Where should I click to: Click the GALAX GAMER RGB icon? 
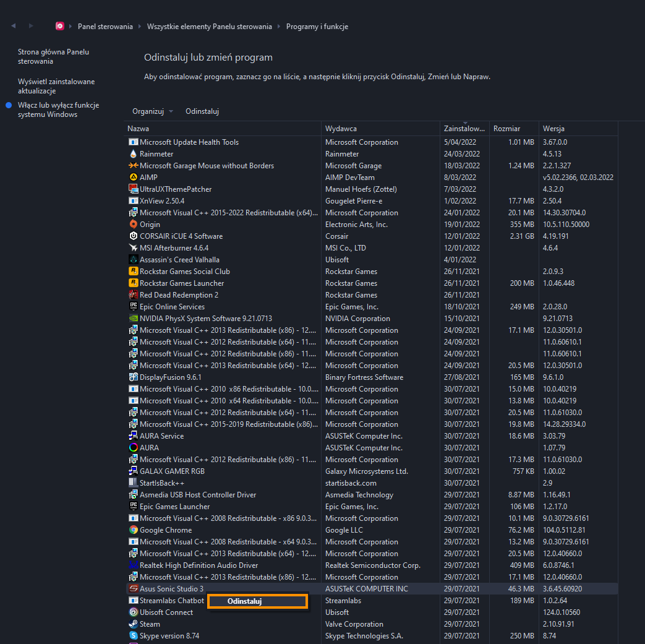click(133, 471)
